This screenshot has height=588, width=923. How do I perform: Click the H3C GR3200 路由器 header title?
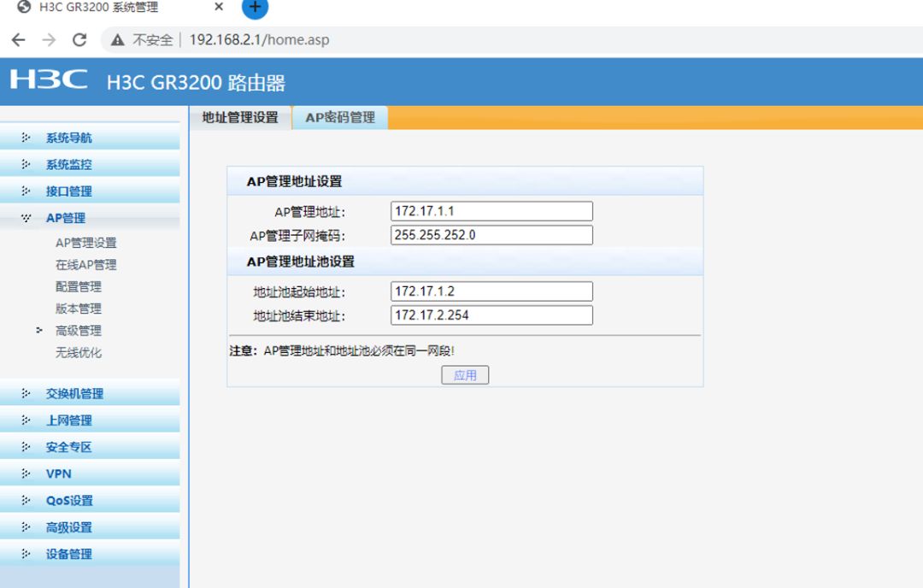pyautogui.click(x=196, y=82)
